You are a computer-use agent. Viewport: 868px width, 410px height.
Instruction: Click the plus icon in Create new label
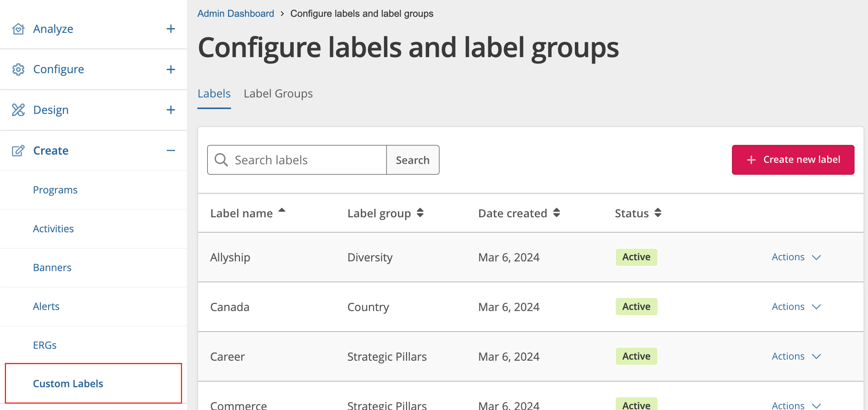pos(751,160)
